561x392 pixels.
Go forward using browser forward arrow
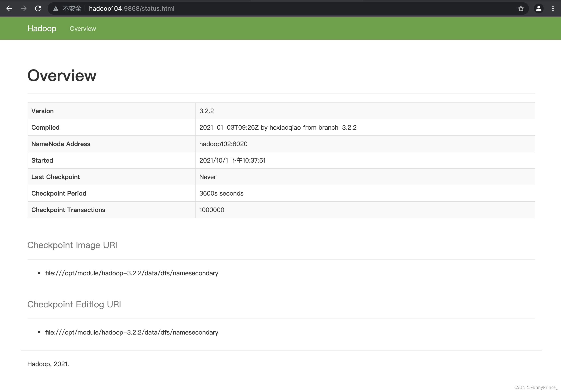[24, 8]
